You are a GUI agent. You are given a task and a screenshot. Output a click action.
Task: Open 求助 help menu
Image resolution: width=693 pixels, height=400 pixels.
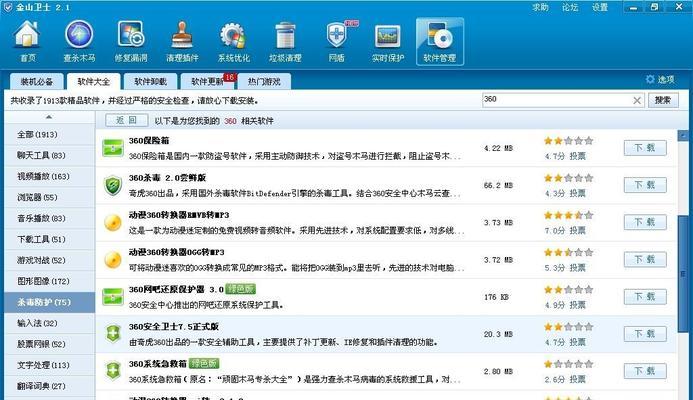[540, 8]
